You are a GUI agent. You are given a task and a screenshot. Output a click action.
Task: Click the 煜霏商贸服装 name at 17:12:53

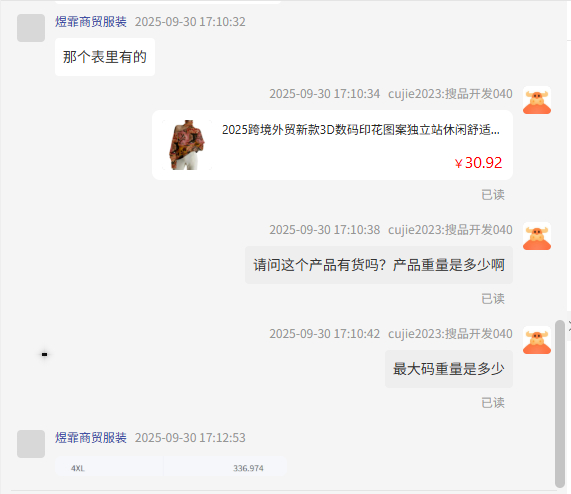[91, 438]
